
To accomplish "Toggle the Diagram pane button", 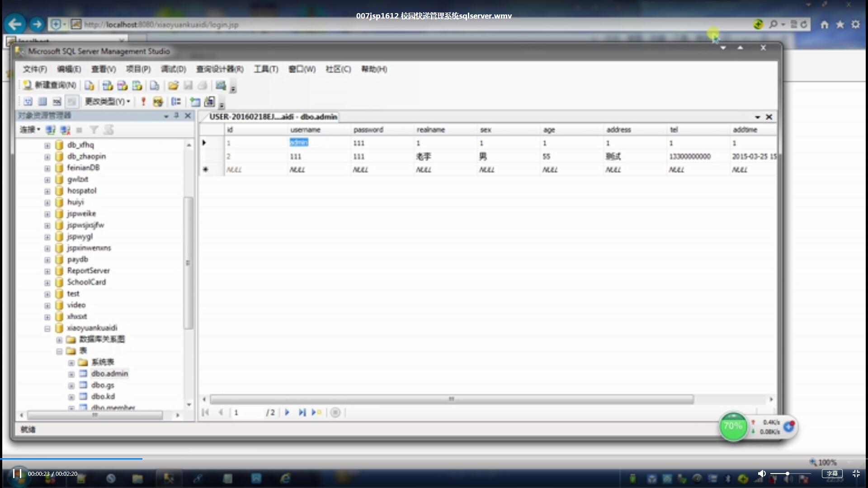I will tap(28, 102).
